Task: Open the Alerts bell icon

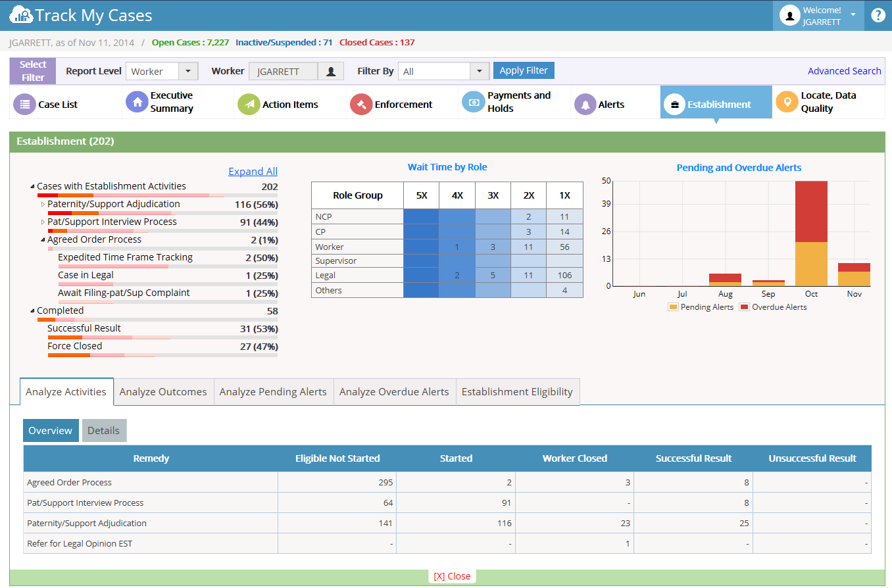Action: point(585,104)
